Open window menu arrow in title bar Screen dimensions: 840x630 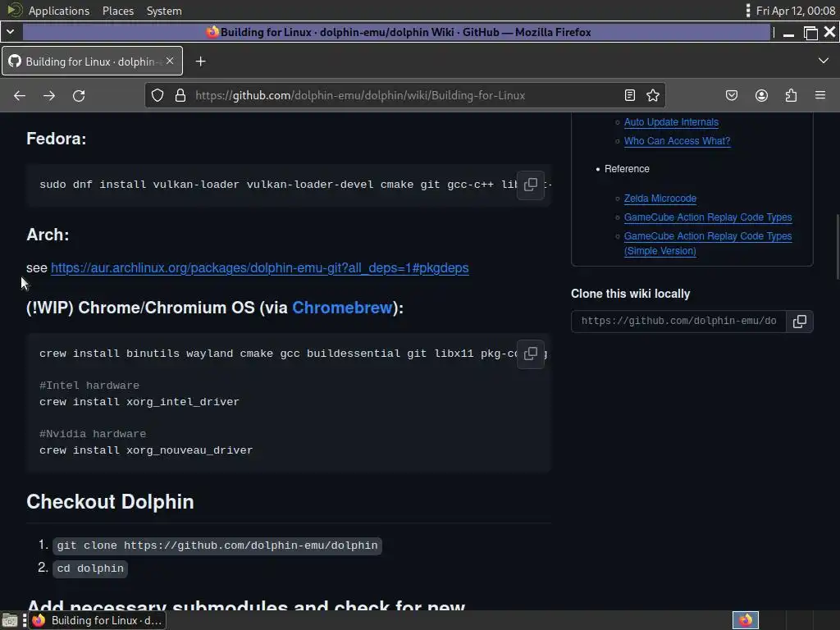pos(10,32)
